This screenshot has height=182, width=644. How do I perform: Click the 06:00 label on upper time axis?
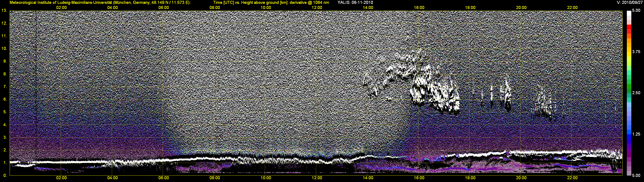click(x=164, y=8)
